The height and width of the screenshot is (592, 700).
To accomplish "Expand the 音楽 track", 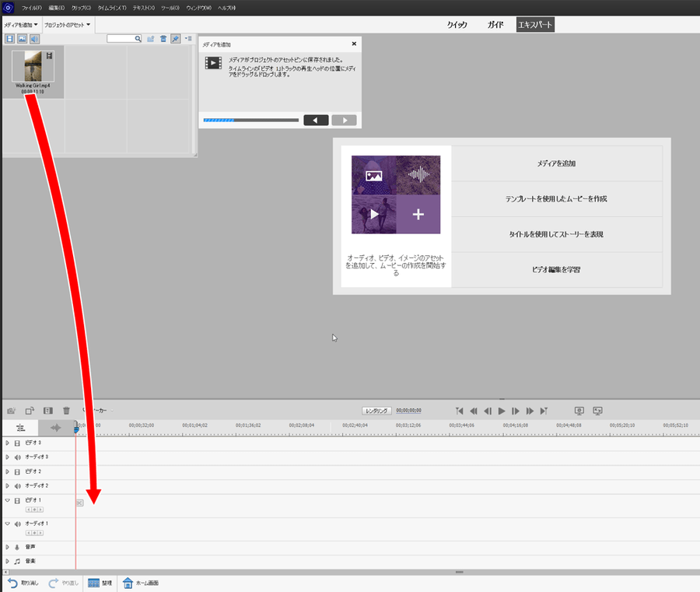I will [7, 561].
